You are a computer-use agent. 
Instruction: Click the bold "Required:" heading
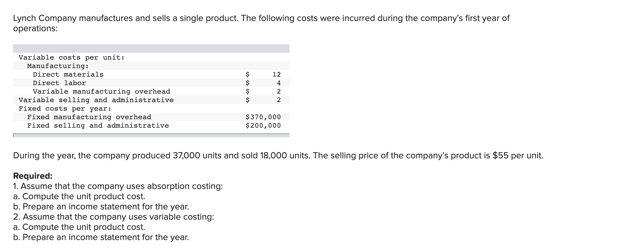33,176
